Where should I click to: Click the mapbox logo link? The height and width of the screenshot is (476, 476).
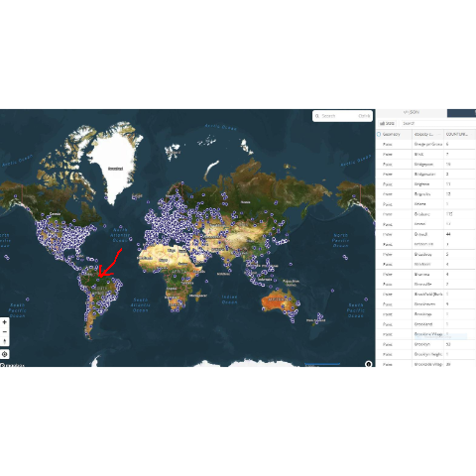(12, 365)
